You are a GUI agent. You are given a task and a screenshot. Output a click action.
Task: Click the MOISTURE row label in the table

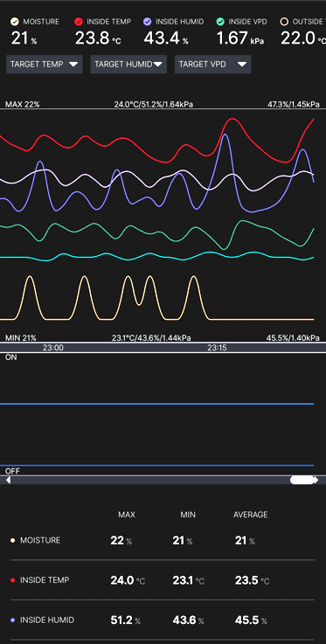coord(40,540)
